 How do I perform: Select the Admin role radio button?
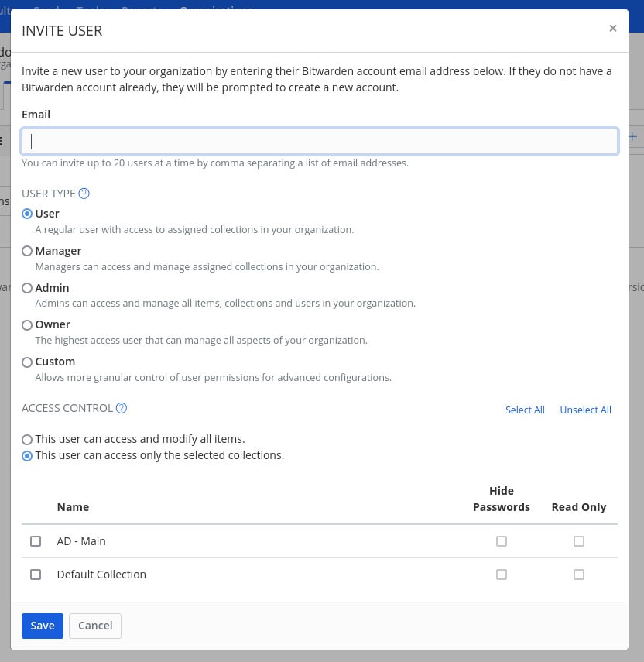click(27, 288)
